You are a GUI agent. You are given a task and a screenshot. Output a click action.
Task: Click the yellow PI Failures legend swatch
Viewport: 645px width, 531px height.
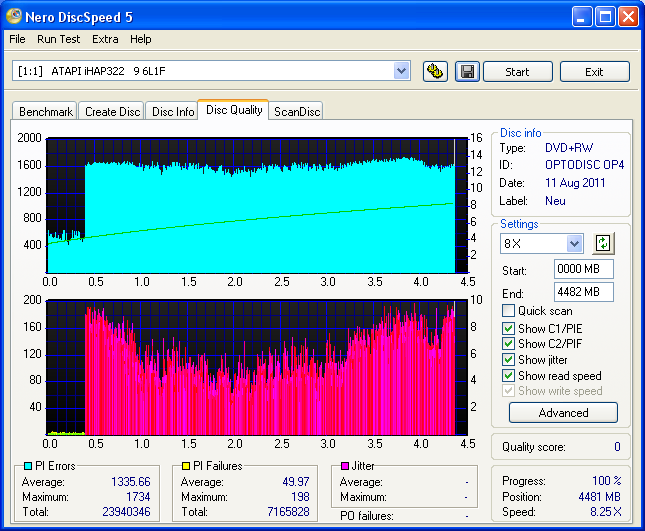(186, 466)
